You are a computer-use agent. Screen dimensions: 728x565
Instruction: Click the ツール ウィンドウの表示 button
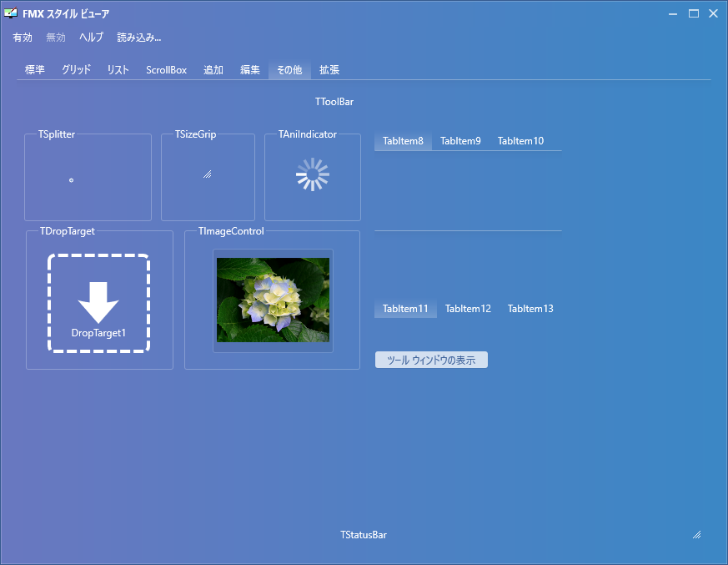[x=431, y=359]
